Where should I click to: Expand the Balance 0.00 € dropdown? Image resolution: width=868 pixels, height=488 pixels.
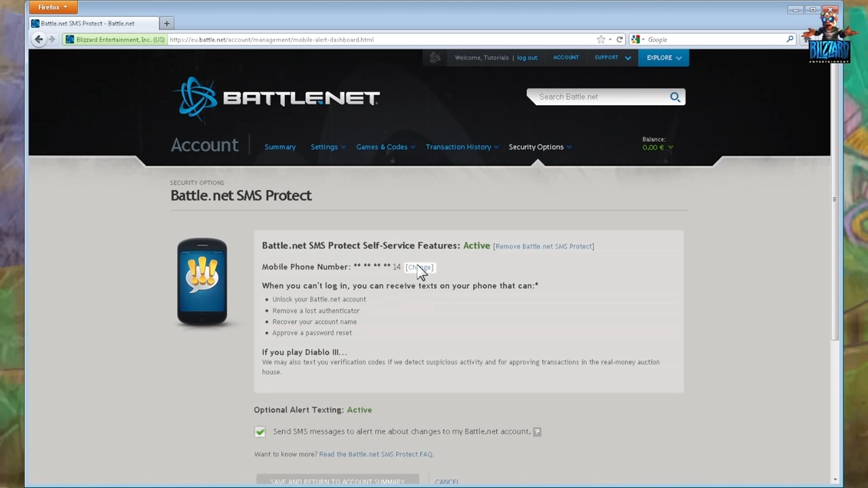click(x=658, y=147)
